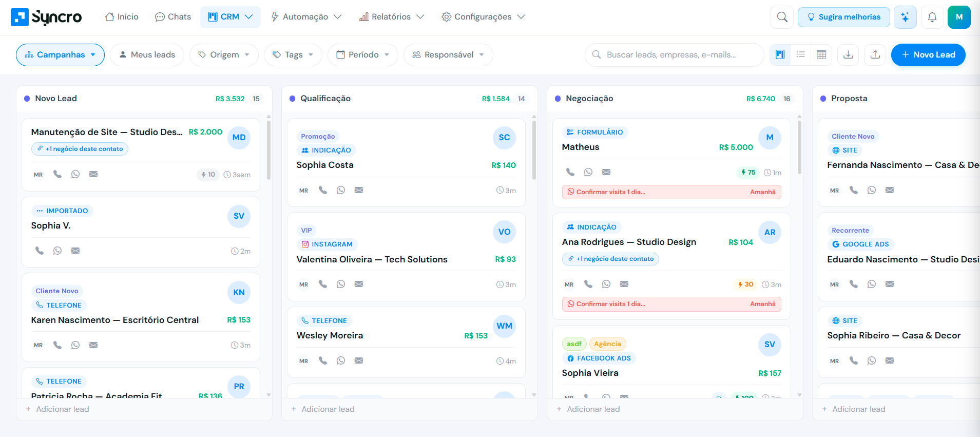
Task: Expand the Automação menu
Action: click(306, 17)
